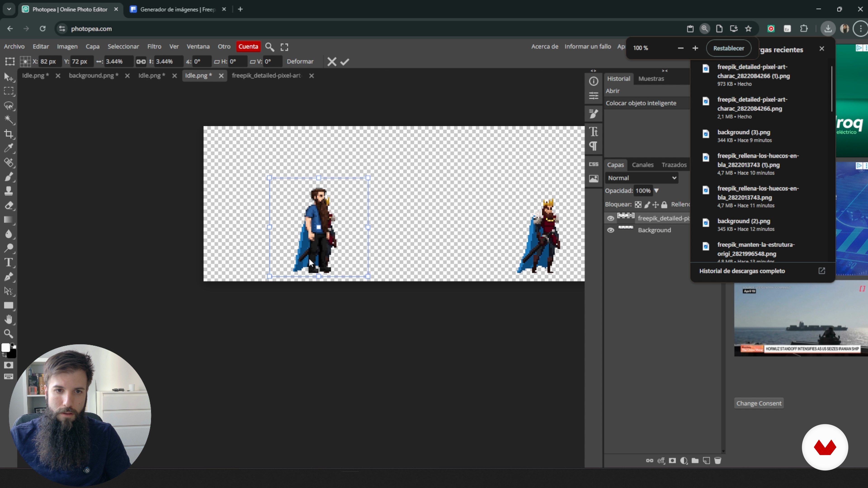Viewport: 868px width, 488px height.
Task: Click the Deformar button
Action: tap(300, 62)
